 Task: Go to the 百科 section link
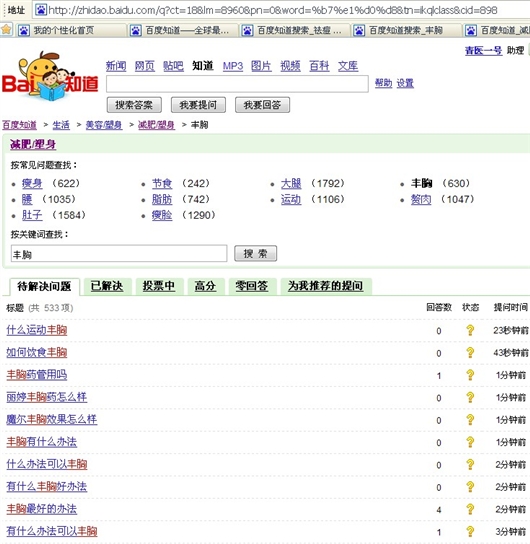click(x=319, y=66)
